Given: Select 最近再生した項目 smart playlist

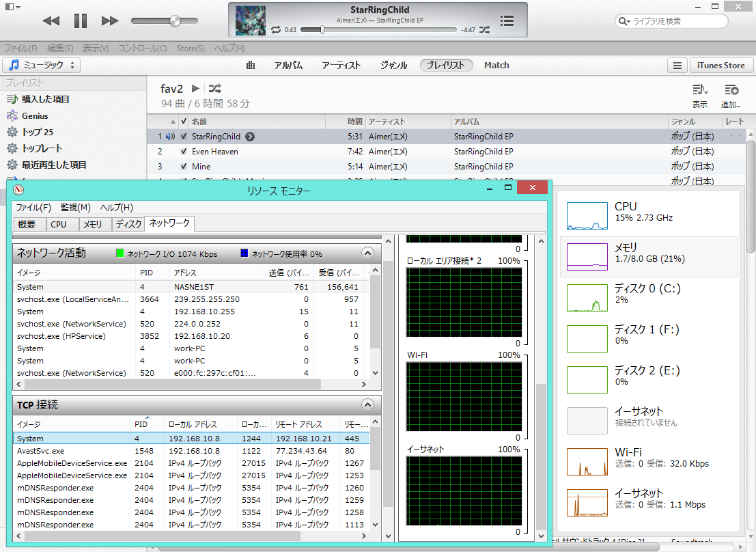Looking at the screenshot, I should pos(53,165).
